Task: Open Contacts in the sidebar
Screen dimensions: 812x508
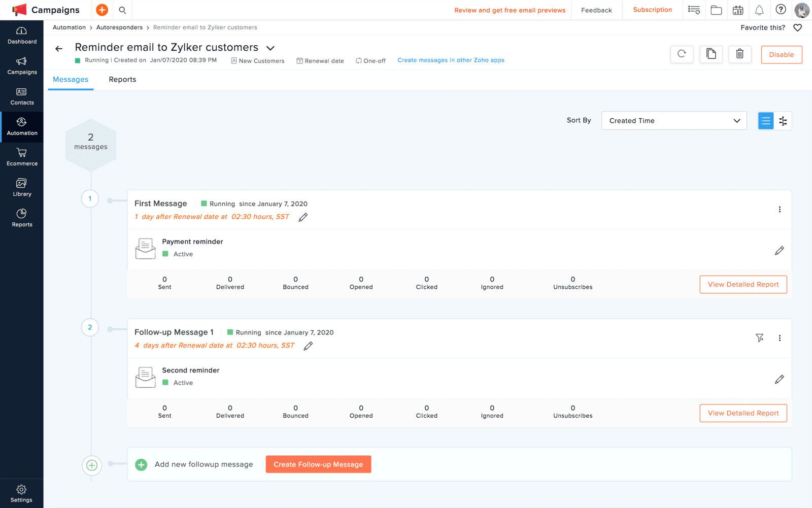Action: click(x=22, y=96)
